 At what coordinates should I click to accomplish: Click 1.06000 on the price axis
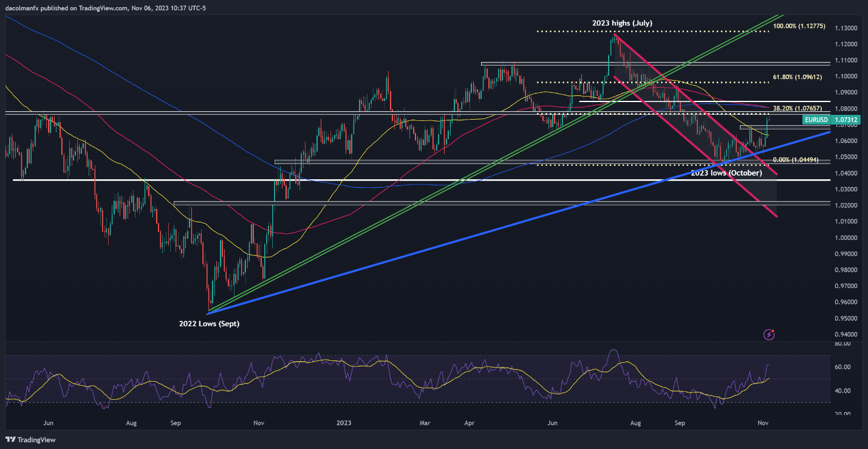tap(847, 141)
